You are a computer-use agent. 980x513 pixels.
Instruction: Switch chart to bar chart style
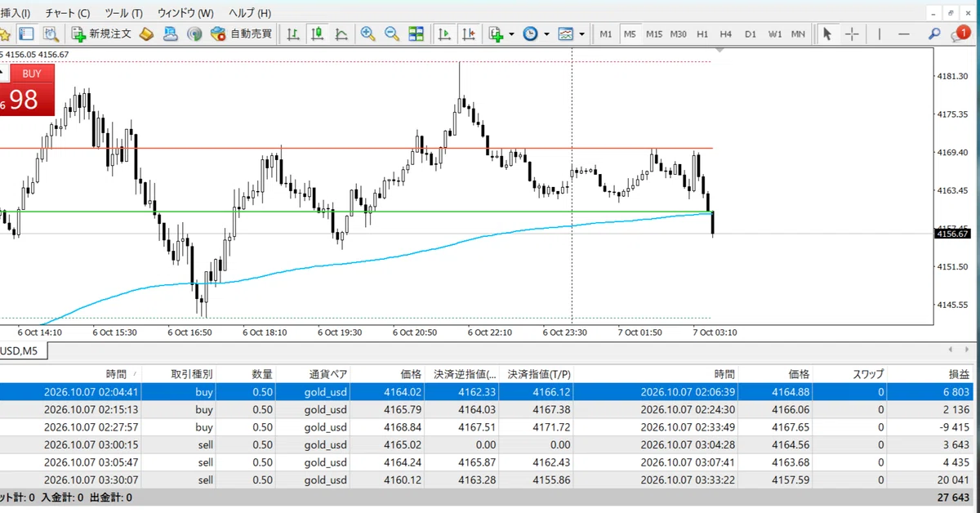(x=292, y=34)
